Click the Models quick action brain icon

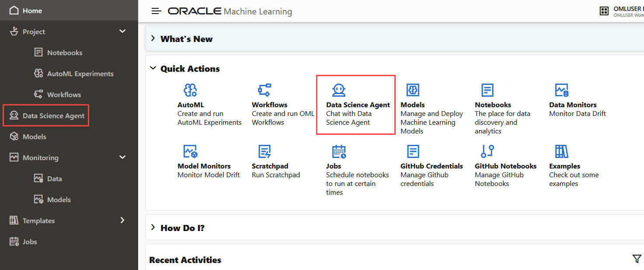pos(413,90)
